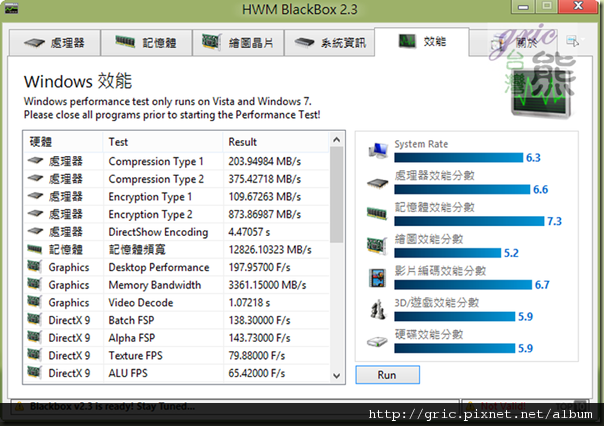Click the chip icon on 系統資訊 tab

click(305, 42)
